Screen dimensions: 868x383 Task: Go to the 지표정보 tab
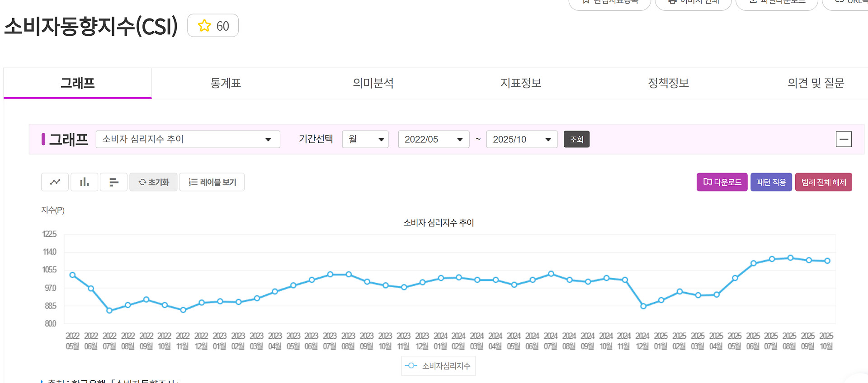521,83
